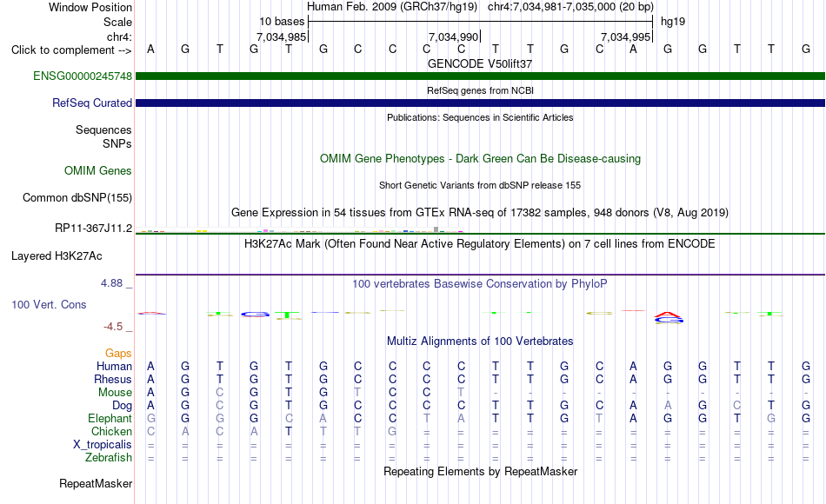Click the tall red-blue PhyloP conservation logo peak
Image resolution: width=826 pixels, height=504 pixels.
click(669, 317)
